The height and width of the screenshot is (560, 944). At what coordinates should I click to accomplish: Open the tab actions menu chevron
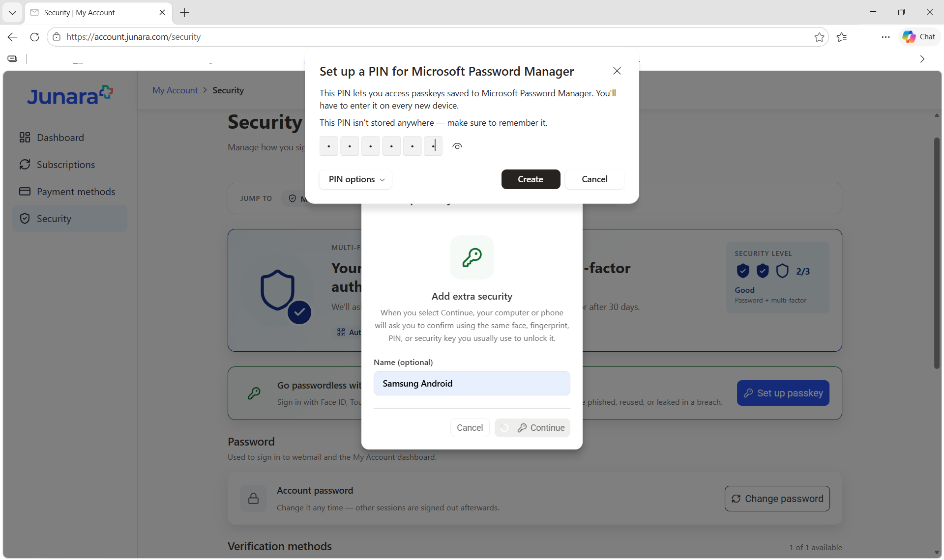[x=13, y=13]
